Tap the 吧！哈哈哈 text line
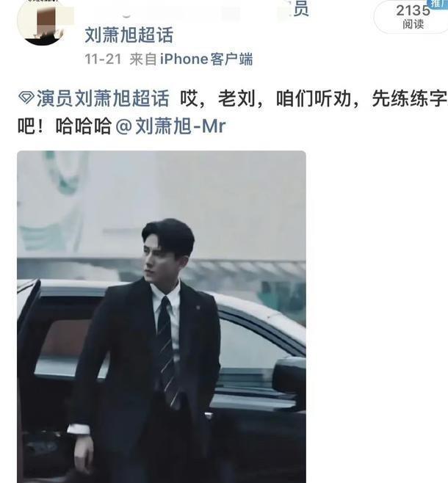The image size is (448, 483). 65,126
